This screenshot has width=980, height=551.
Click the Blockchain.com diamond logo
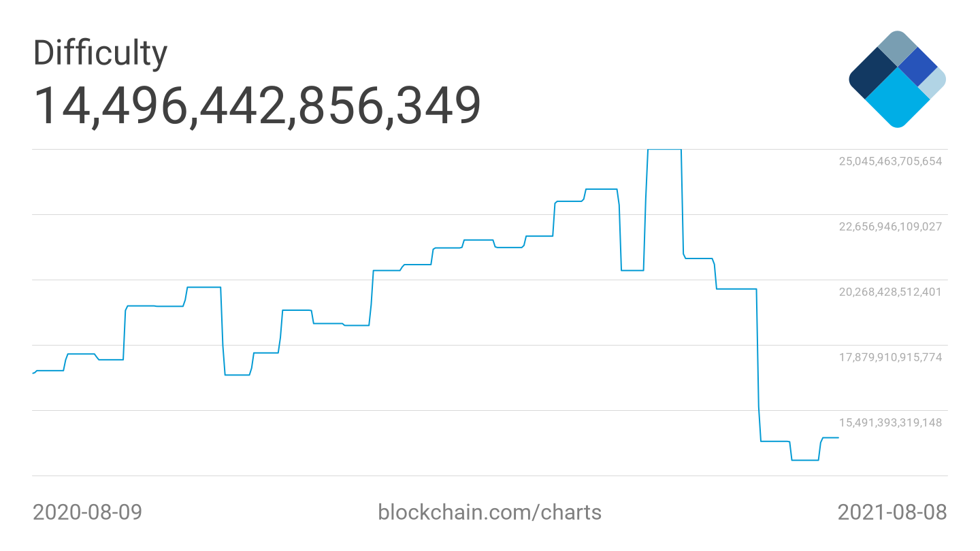tap(897, 79)
